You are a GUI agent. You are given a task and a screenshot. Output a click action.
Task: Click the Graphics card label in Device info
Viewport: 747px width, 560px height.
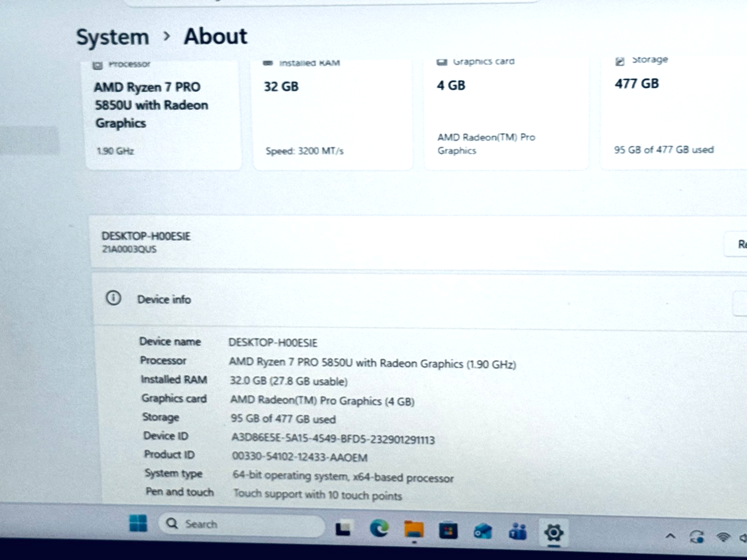click(174, 399)
